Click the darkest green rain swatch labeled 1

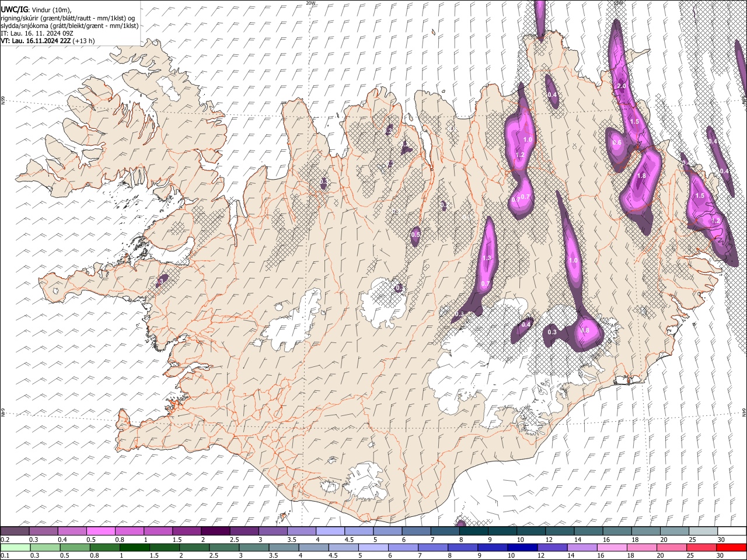135,547
